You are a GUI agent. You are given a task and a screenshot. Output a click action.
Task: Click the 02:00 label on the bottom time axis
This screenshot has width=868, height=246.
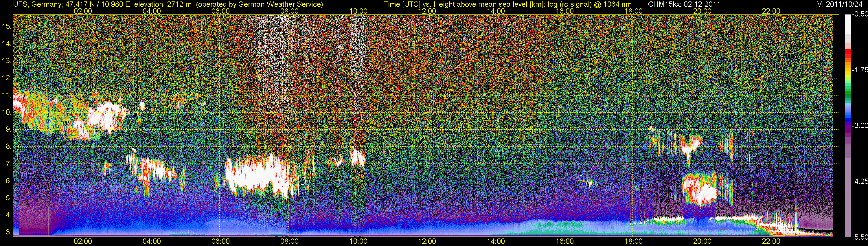point(83,241)
